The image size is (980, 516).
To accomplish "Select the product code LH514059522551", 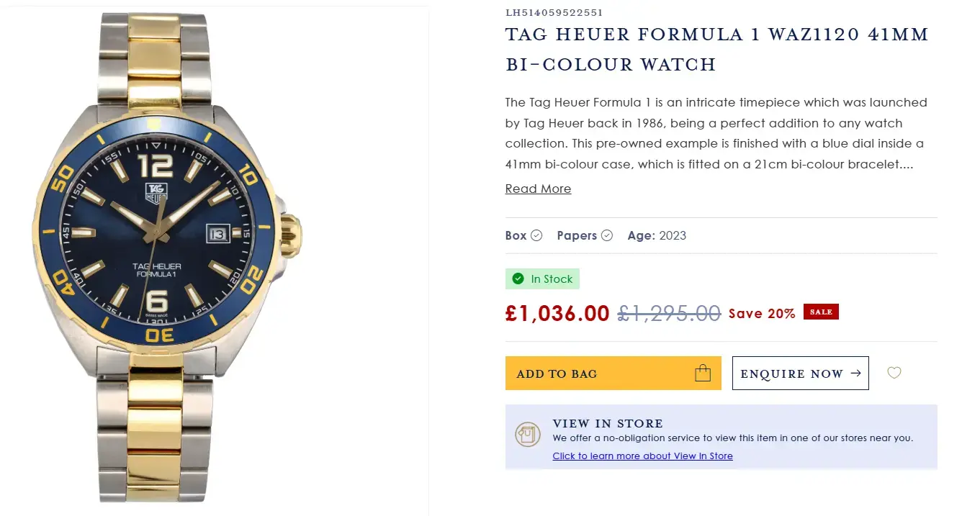I will pos(554,12).
